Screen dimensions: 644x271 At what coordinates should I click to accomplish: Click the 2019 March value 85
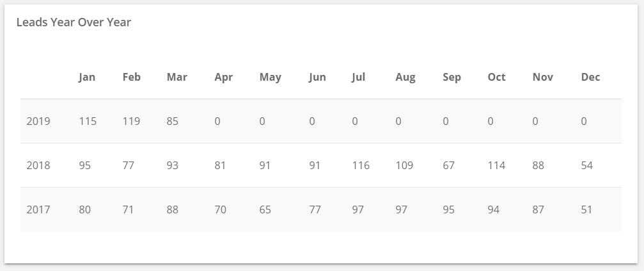(x=173, y=121)
